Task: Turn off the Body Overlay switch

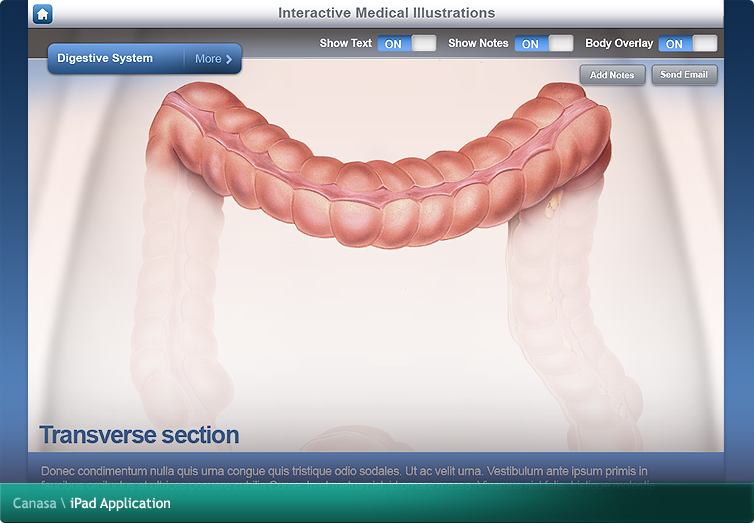Action: pyautogui.click(x=687, y=43)
